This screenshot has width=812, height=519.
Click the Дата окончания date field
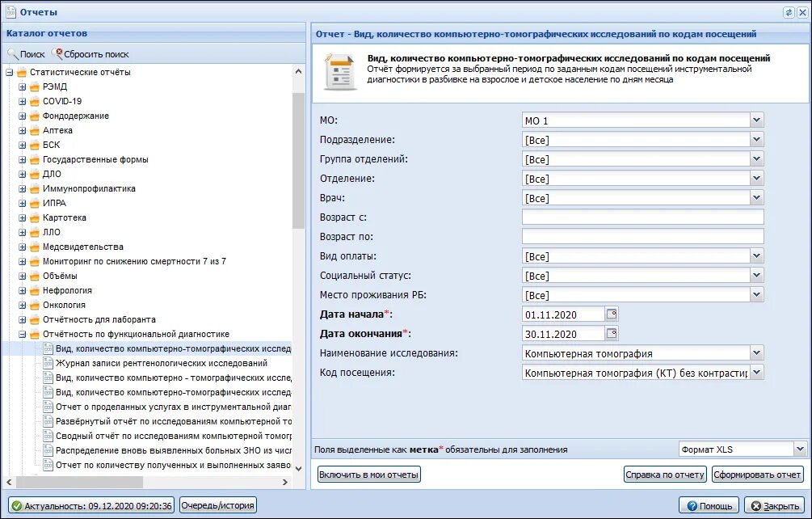563,334
